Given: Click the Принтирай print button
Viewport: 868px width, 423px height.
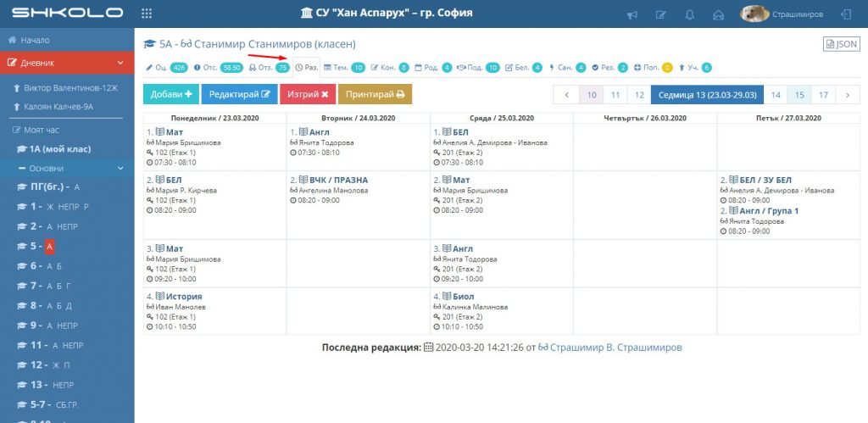Looking at the screenshot, I should coord(375,94).
